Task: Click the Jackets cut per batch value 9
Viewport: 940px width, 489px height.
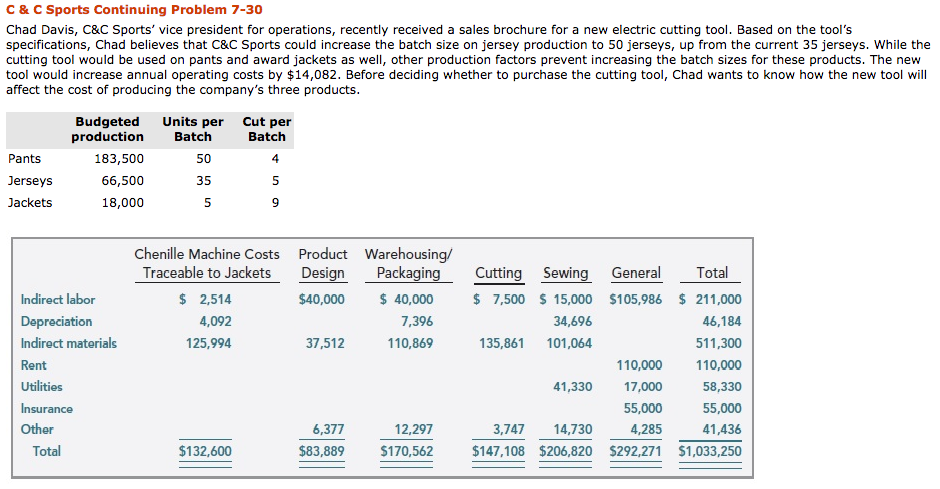Action: [275, 203]
